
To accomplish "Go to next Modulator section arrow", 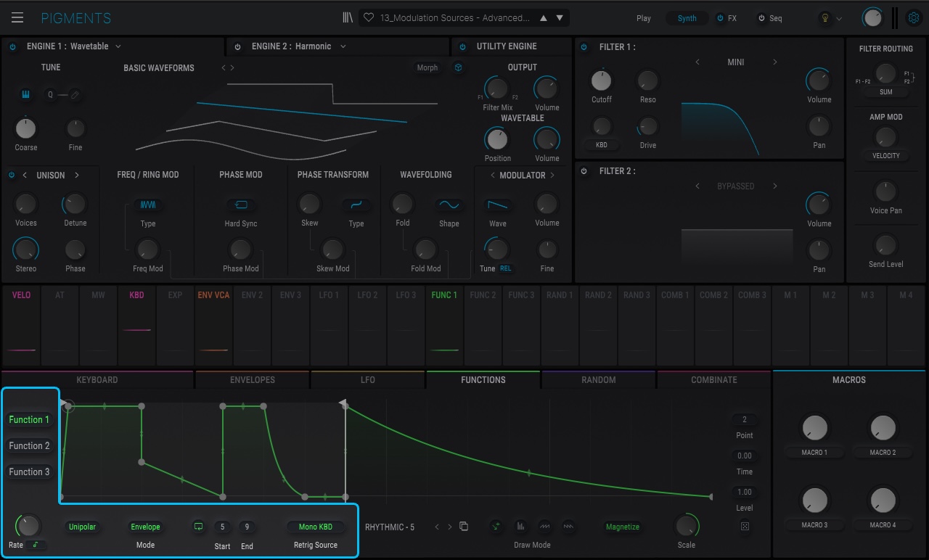I will pyautogui.click(x=552, y=176).
